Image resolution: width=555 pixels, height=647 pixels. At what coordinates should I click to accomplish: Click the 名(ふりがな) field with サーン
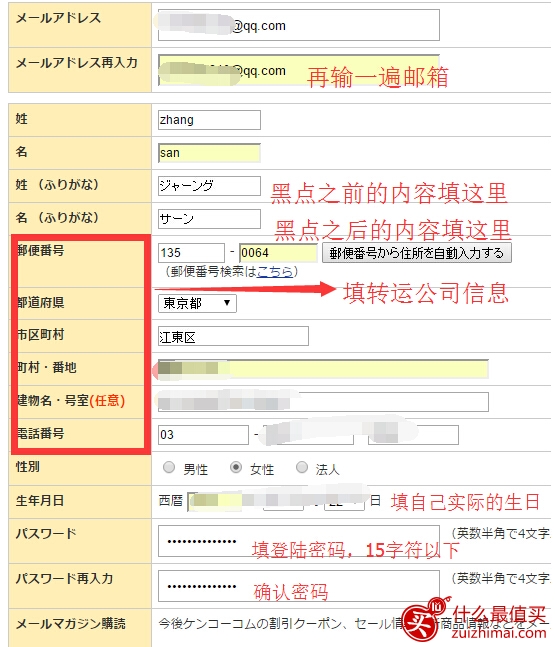[209, 219]
